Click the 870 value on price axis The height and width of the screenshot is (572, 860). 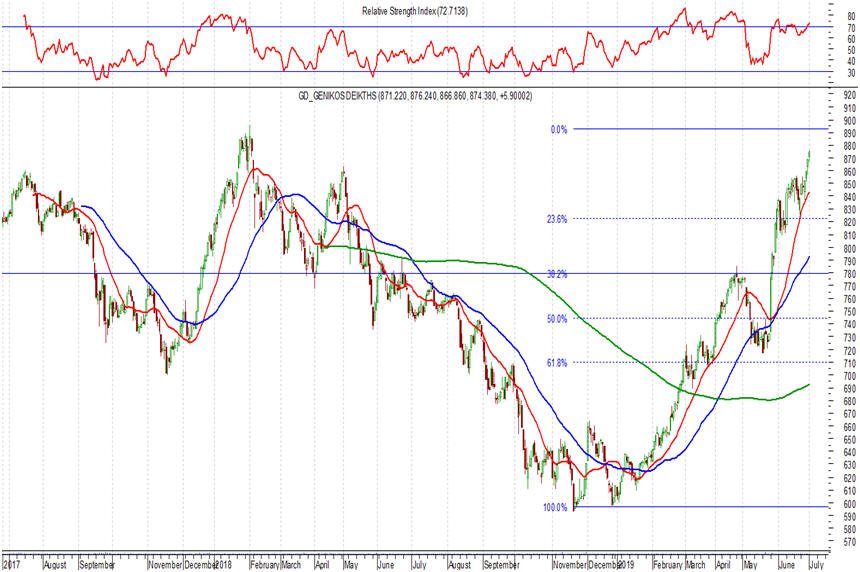pos(850,160)
